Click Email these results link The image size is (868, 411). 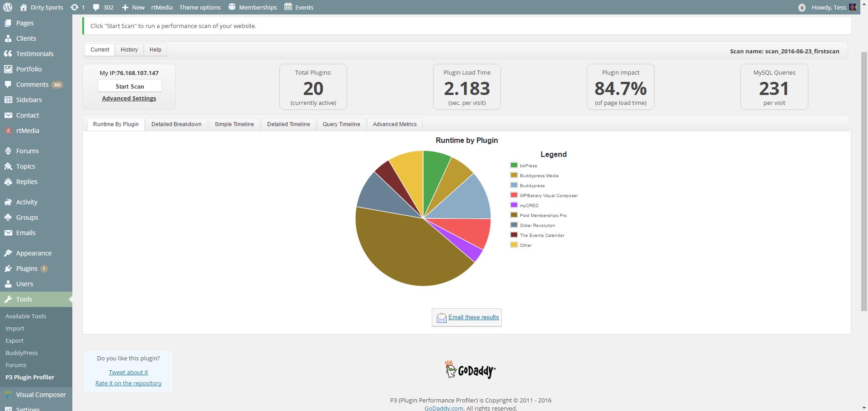(474, 317)
